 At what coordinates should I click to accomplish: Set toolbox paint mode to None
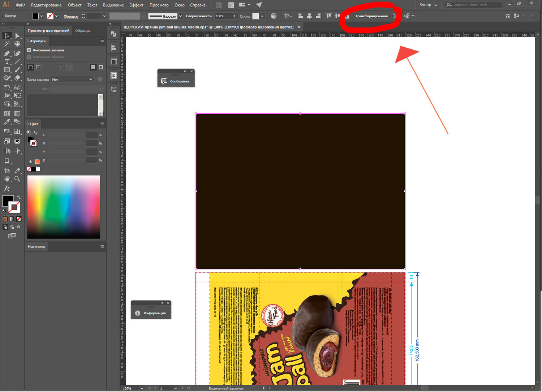click(x=19, y=219)
